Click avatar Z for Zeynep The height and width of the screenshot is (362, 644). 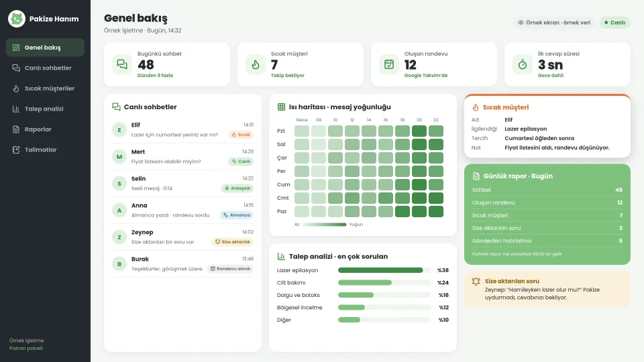click(x=119, y=237)
